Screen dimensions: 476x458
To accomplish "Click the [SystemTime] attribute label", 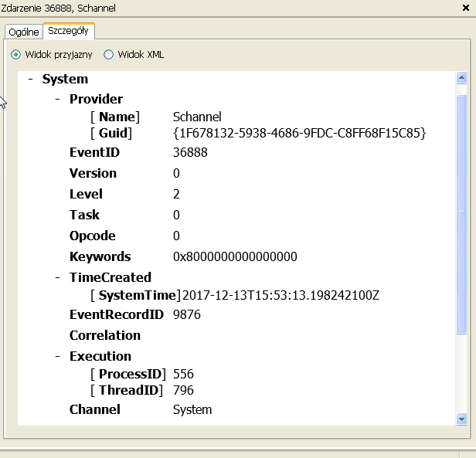I will 136,295.
